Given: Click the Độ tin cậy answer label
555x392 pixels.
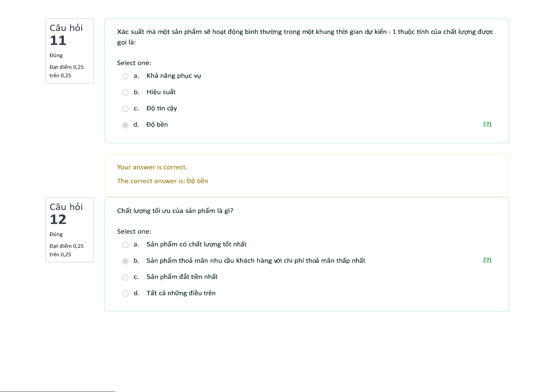Looking at the screenshot, I should (162, 108).
